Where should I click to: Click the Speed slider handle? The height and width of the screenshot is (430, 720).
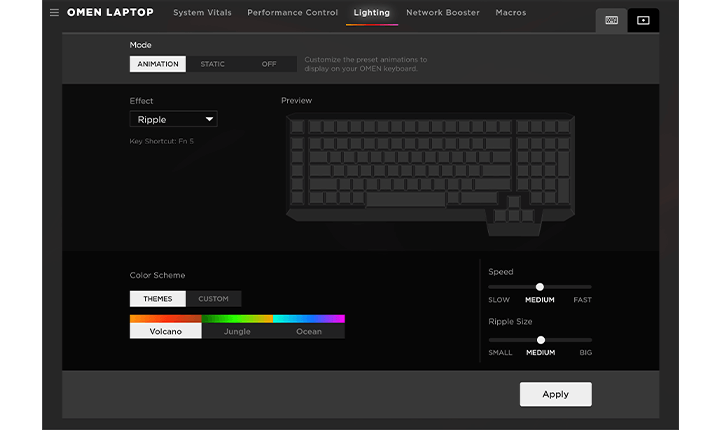(x=540, y=287)
